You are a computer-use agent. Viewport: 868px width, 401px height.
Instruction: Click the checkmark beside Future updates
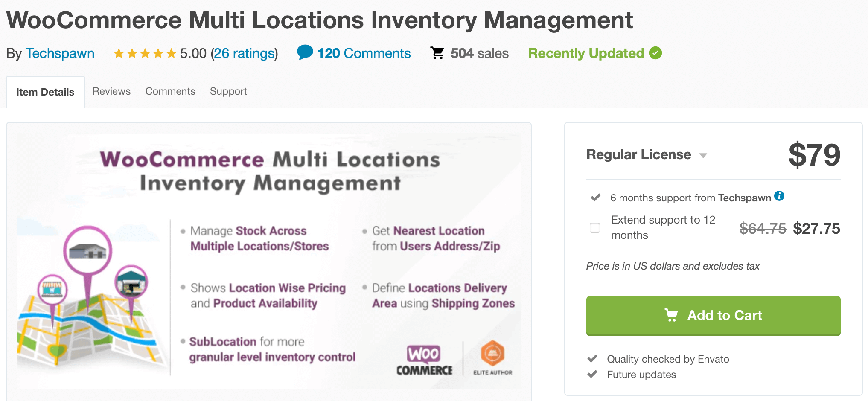point(593,374)
